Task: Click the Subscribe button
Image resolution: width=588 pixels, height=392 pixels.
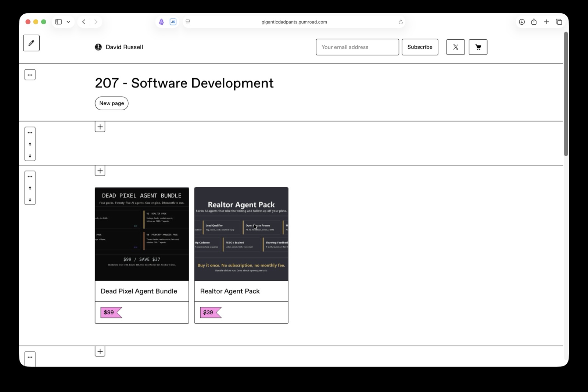Action: pos(420,47)
